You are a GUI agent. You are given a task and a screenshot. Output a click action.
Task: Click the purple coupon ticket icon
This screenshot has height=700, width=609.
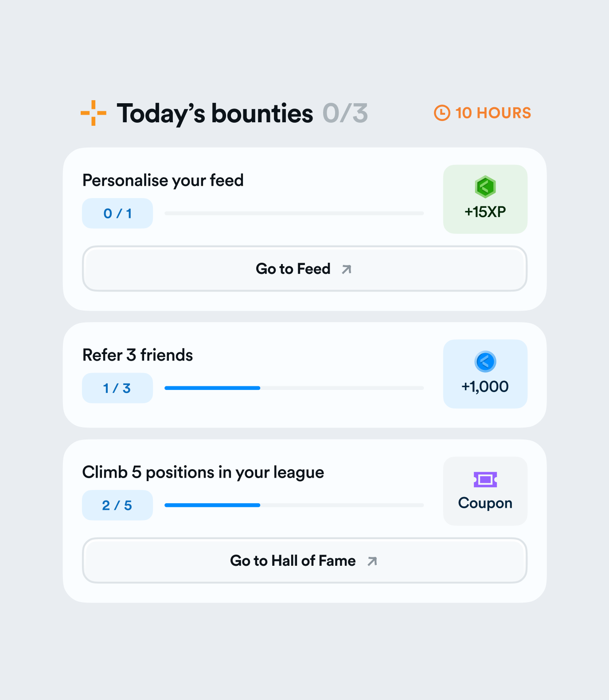point(485,479)
